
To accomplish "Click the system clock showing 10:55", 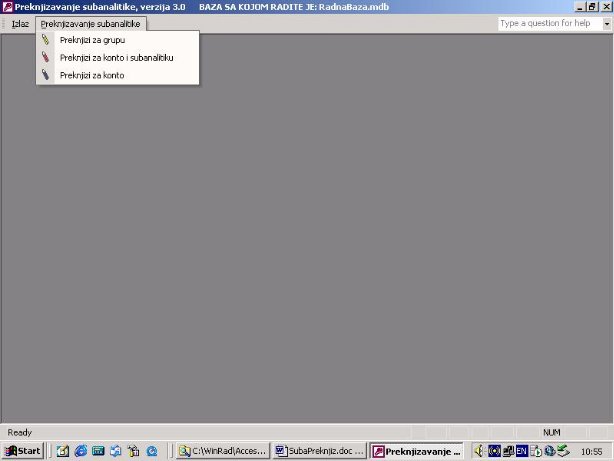I will point(591,451).
